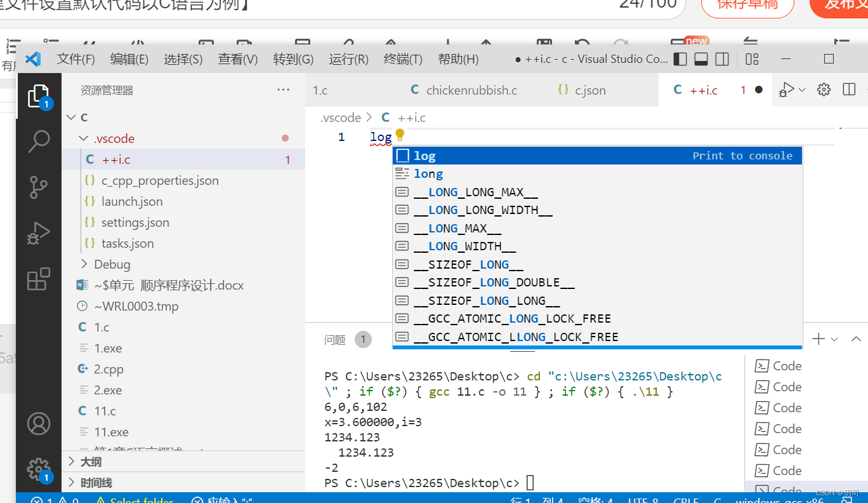The height and width of the screenshot is (503, 868).
Task: Open Explorer more actions via ellipsis icon
Action: tap(283, 90)
